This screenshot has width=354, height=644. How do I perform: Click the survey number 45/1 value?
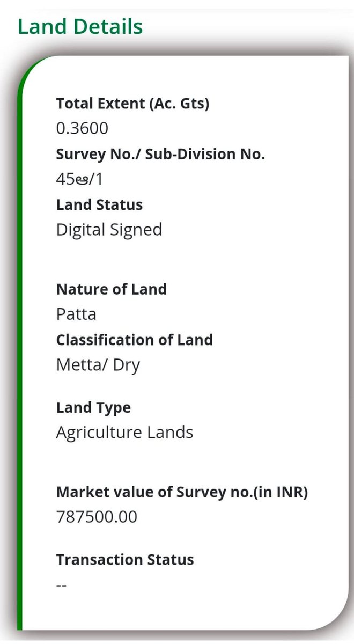coord(79,180)
